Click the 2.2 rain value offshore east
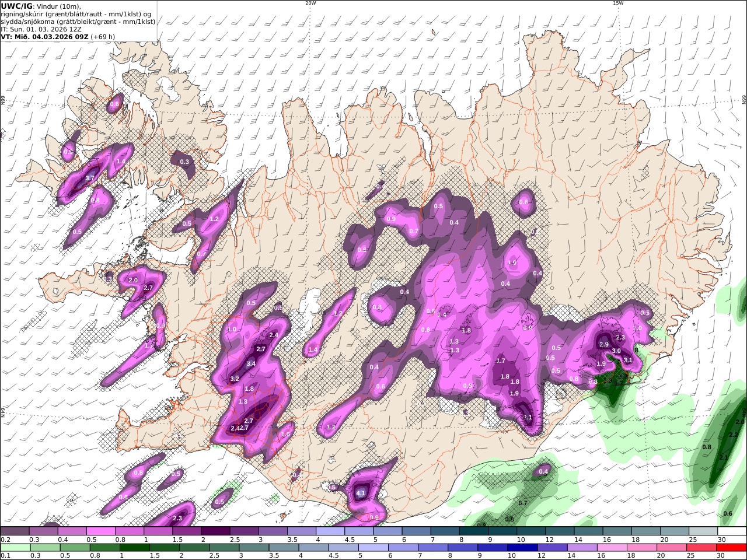 pyautogui.click(x=734, y=435)
